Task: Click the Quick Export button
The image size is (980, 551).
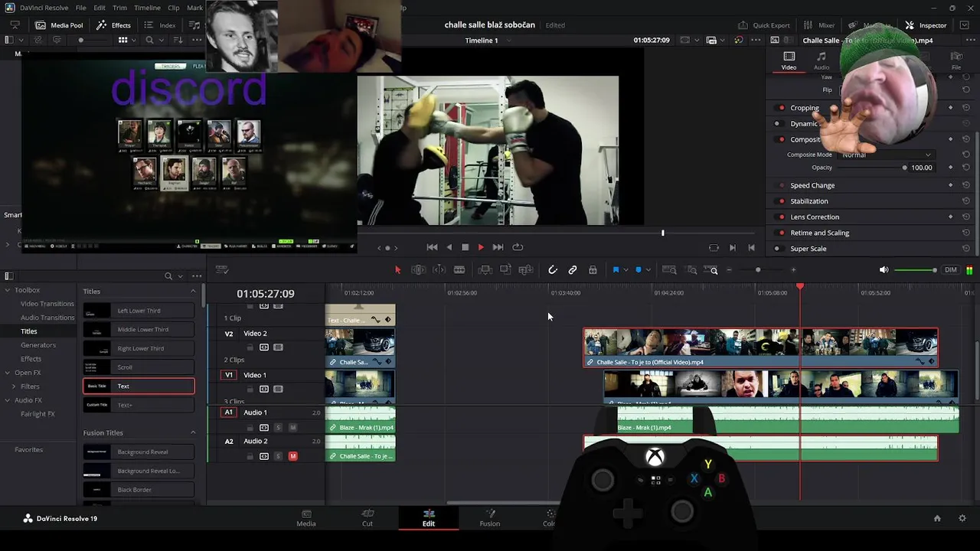Action: 763,25
